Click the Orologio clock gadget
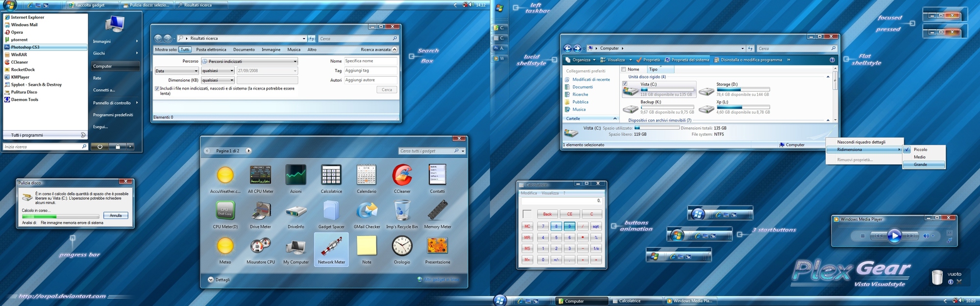This screenshot has width=980, height=306. click(402, 246)
